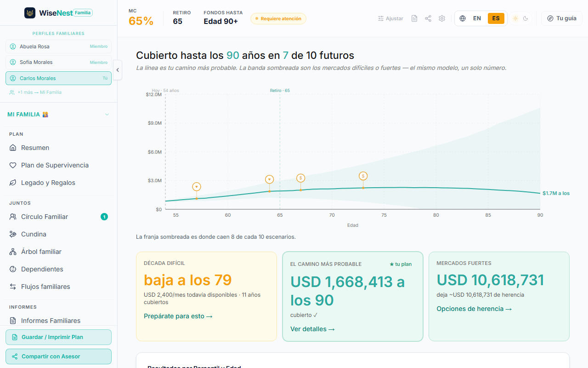Viewport: 588px width, 368px height.
Task: Click the USD 10,618,731 strong markets amount
Action: (x=490, y=280)
